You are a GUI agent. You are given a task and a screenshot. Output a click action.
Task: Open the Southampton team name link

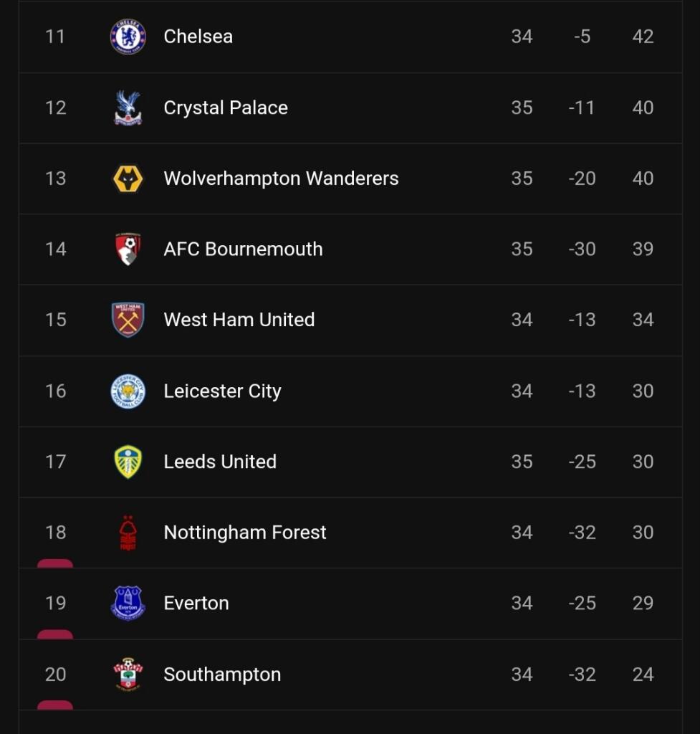pos(222,675)
